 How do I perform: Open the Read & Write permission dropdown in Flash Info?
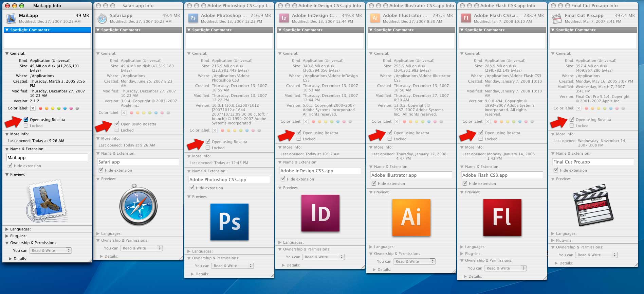506,268
